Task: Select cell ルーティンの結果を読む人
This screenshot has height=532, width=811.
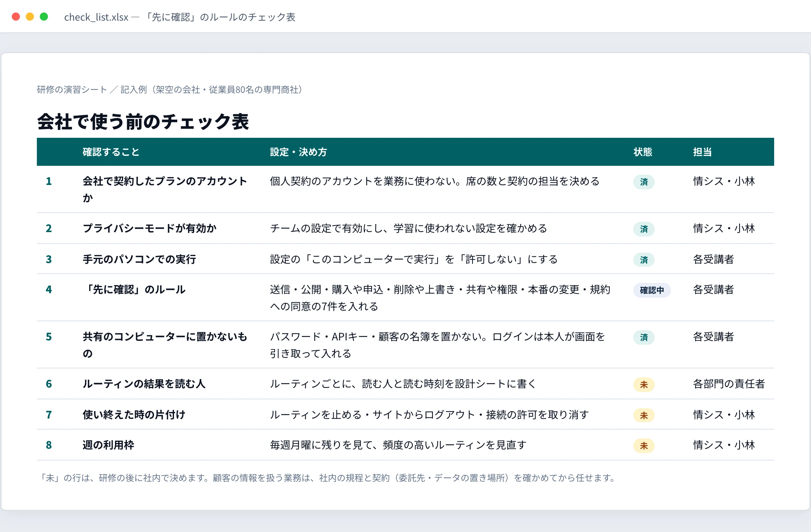Action: (x=144, y=384)
